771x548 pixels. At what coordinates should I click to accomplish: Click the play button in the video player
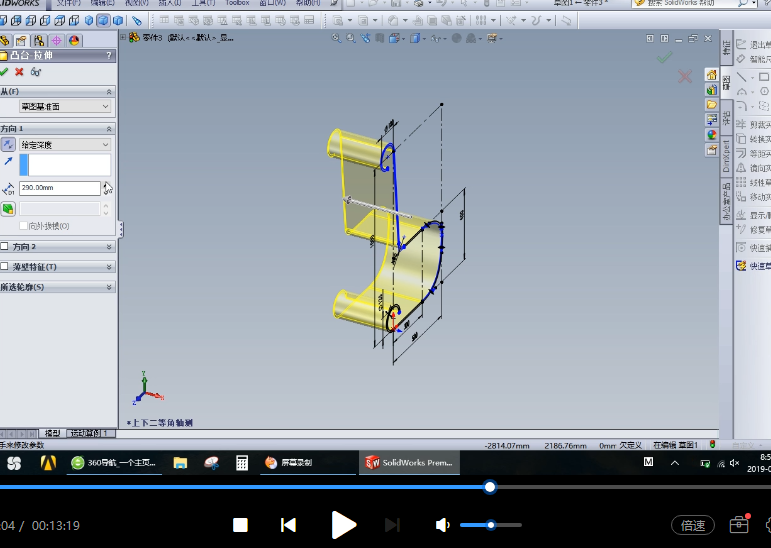[x=343, y=525]
